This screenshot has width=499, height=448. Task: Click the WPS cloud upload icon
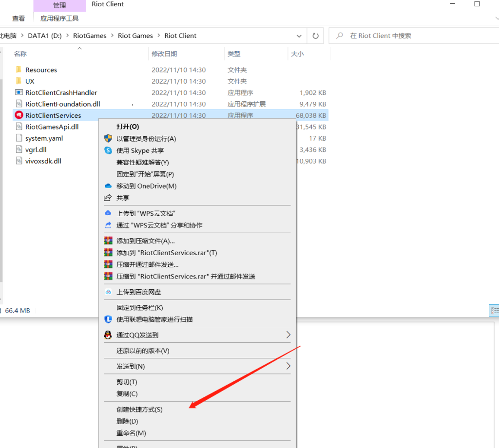[x=108, y=213]
